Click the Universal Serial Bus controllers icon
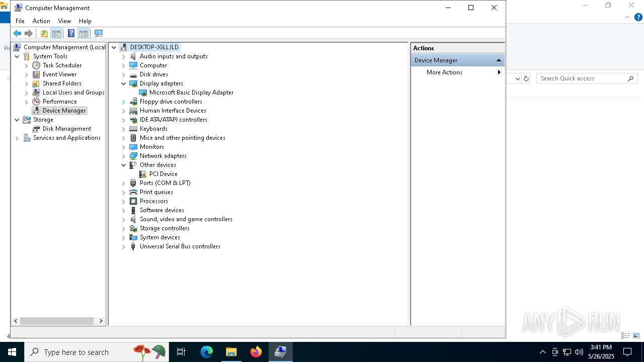This screenshot has width=644, height=362. (133, 246)
